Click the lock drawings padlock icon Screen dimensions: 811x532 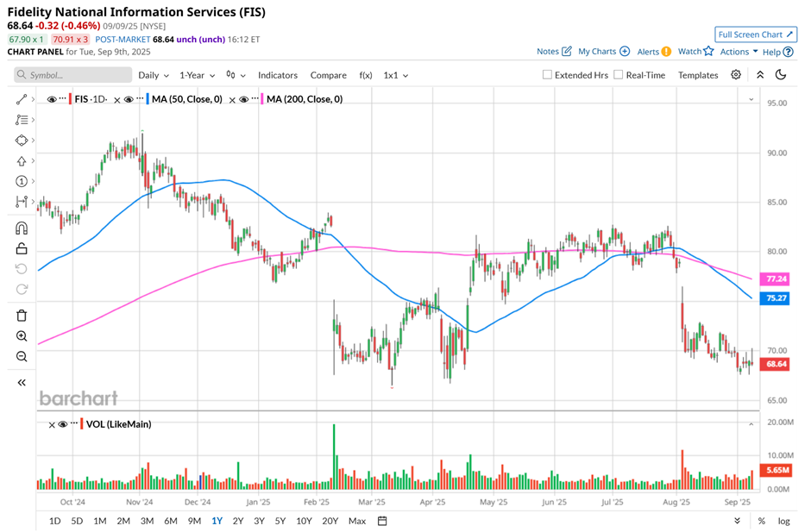point(22,248)
